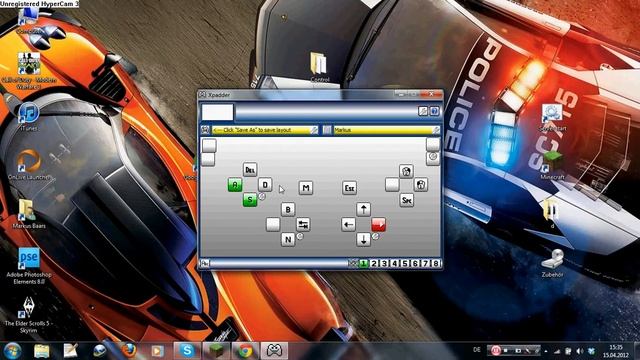Viewport: 640px width, 360px height.
Task: Click the top-right unassigned trigger button
Action: (433, 144)
